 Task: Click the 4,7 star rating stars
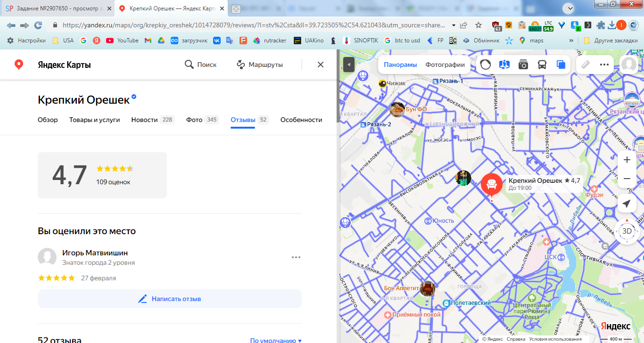click(x=115, y=168)
